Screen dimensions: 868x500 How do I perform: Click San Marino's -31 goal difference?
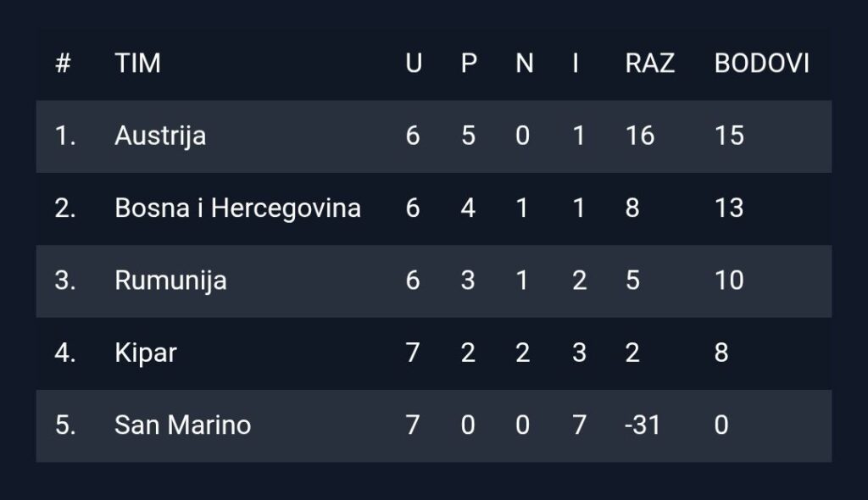[643, 425]
